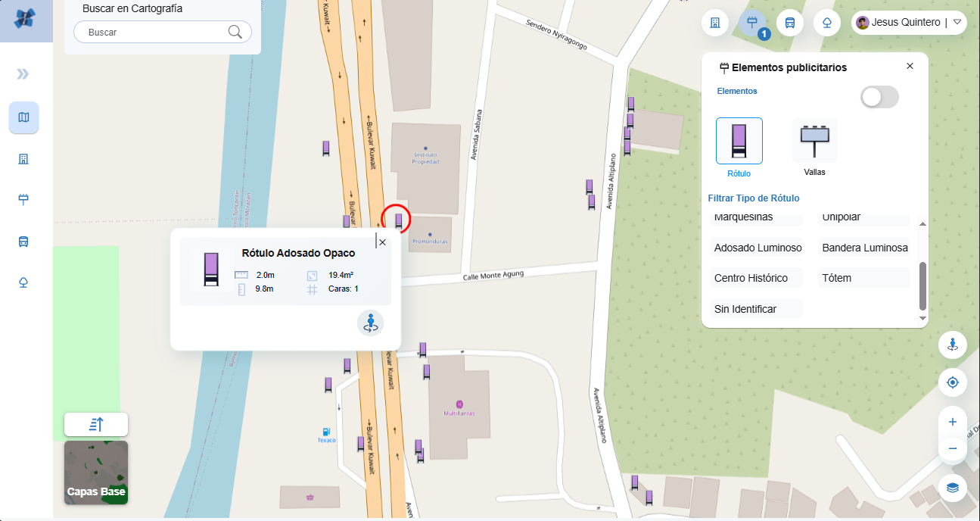Center map on my location
The image size is (980, 521).
tap(952, 382)
